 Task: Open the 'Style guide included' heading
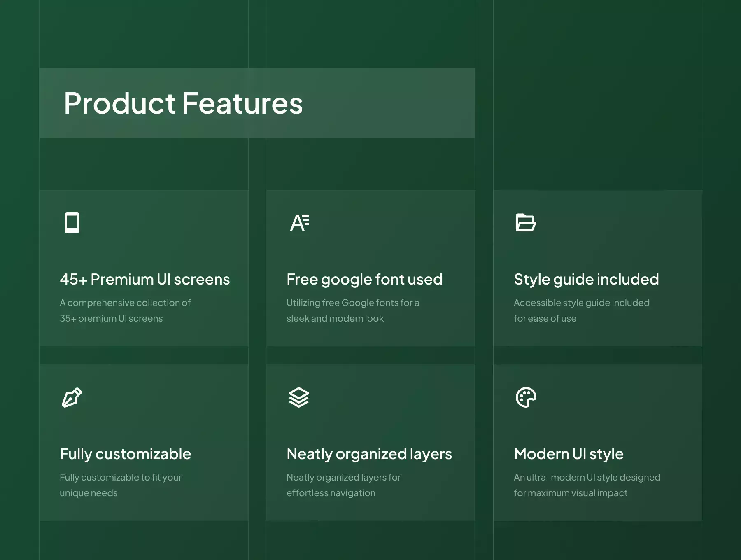tap(586, 279)
